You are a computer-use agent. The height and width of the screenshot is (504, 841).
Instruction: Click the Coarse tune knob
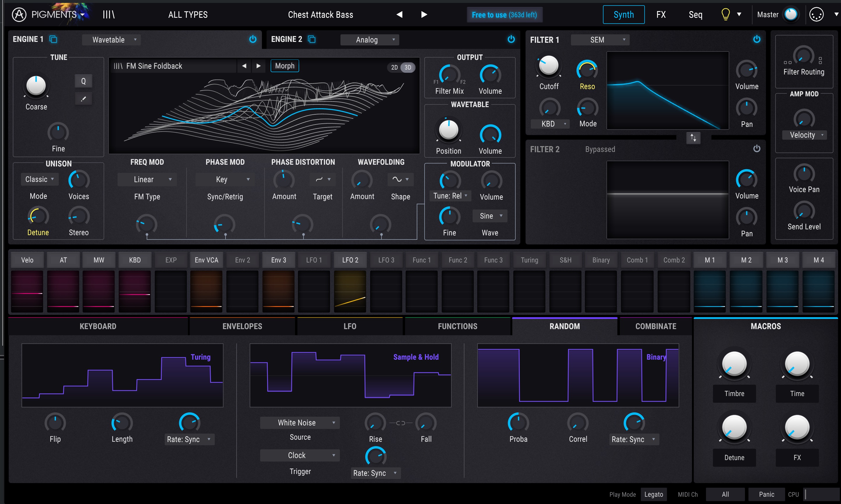coord(36,86)
